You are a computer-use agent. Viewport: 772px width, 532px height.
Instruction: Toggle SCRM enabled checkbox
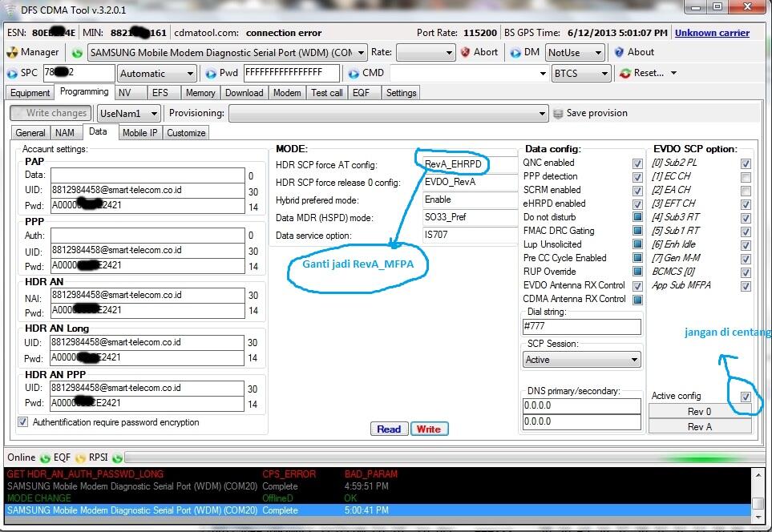click(x=637, y=191)
